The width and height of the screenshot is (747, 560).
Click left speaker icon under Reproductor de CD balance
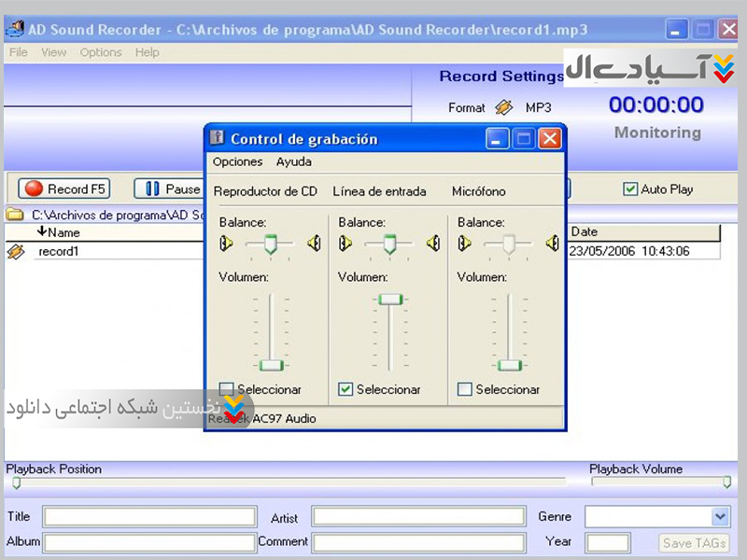click(x=226, y=244)
